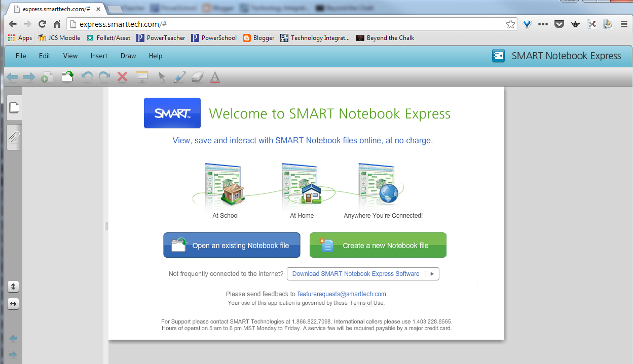Click the open file folder icon in toolbar

pos(67,76)
